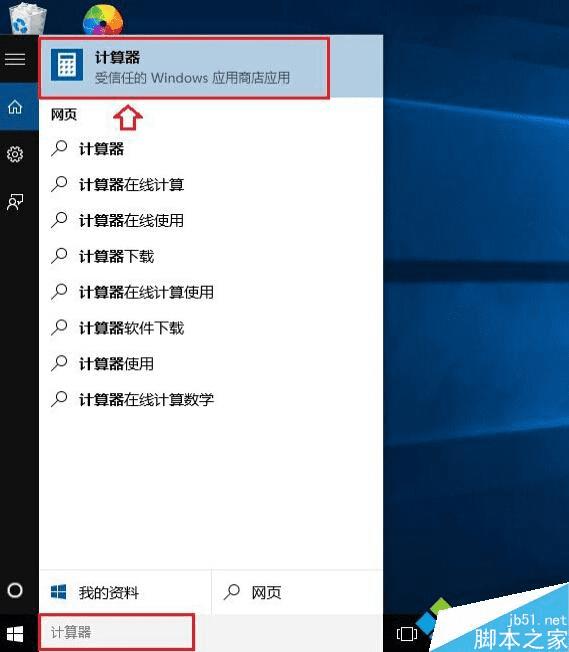The image size is (569, 652).
Task: Select suggestion 计算器在线使用
Action: 211,220
